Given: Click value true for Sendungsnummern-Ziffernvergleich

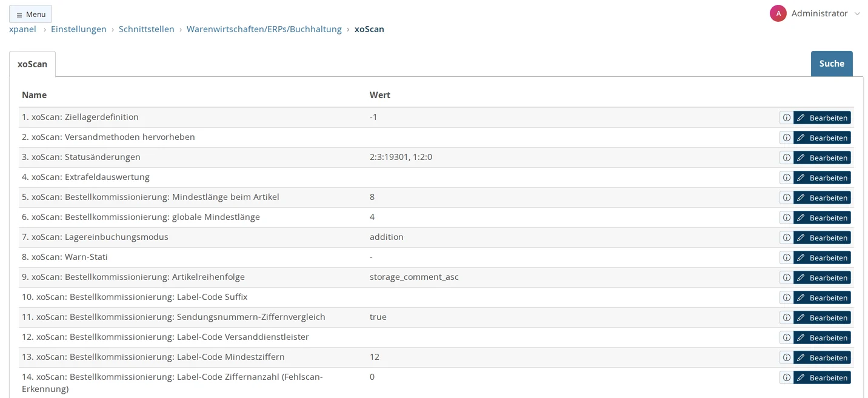Looking at the screenshot, I should point(378,317).
